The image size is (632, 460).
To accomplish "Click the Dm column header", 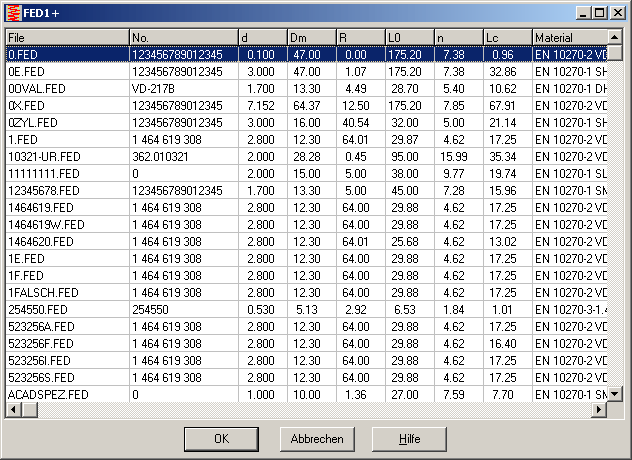I will 310,37.
